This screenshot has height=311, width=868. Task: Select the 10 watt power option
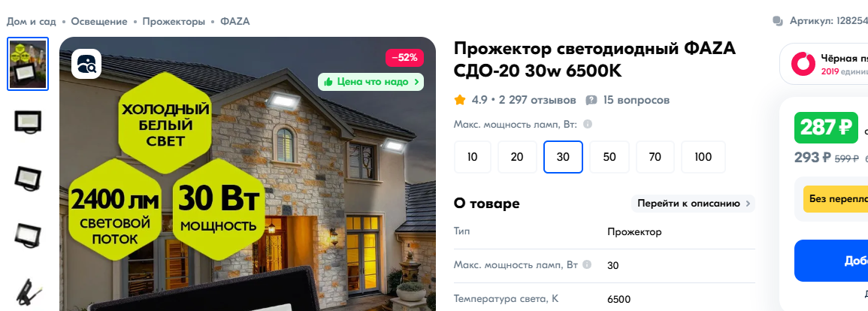472,157
